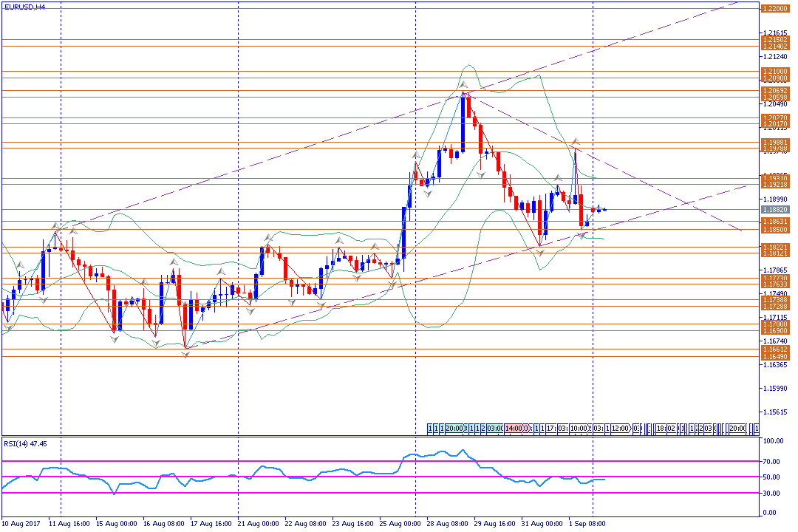Screen dimensions: 798x532
Task: Click the gray current price tag 1.18820
Action: click(776, 209)
